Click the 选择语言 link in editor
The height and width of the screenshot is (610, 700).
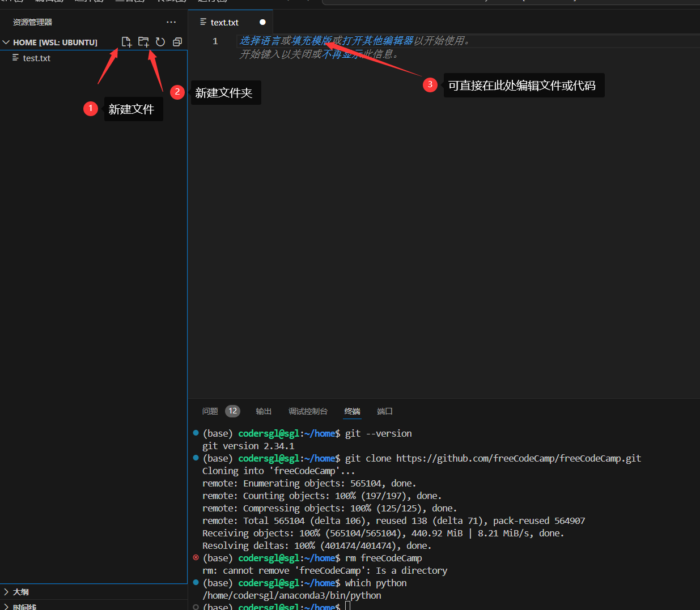(x=260, y=41)
